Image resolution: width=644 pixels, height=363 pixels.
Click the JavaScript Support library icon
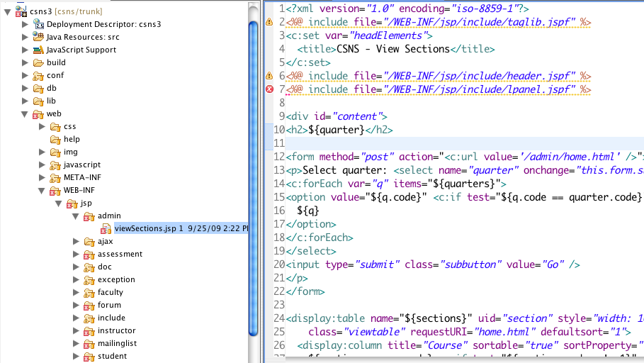(38, 50)
